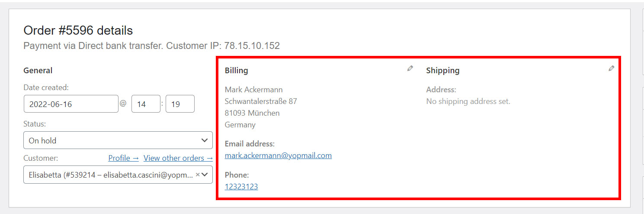The width and height of the screenshot is (644, 214).
Task: Follow the View other orders link
Action: [178, 158]
